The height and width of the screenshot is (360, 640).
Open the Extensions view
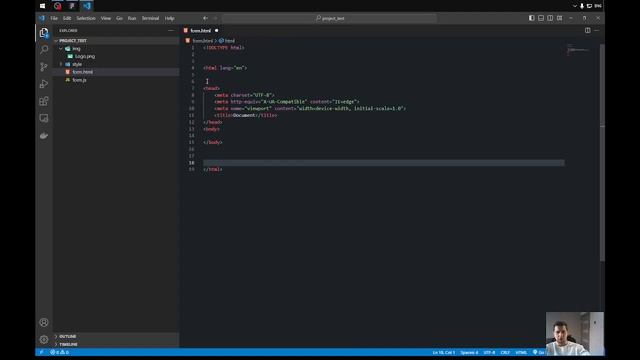pos(44,101)
